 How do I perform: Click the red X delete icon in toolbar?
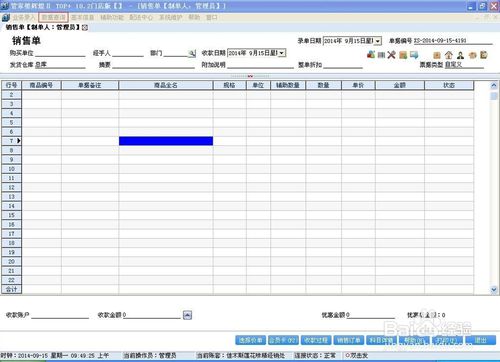pyautogui.click(x=392, y=55)
